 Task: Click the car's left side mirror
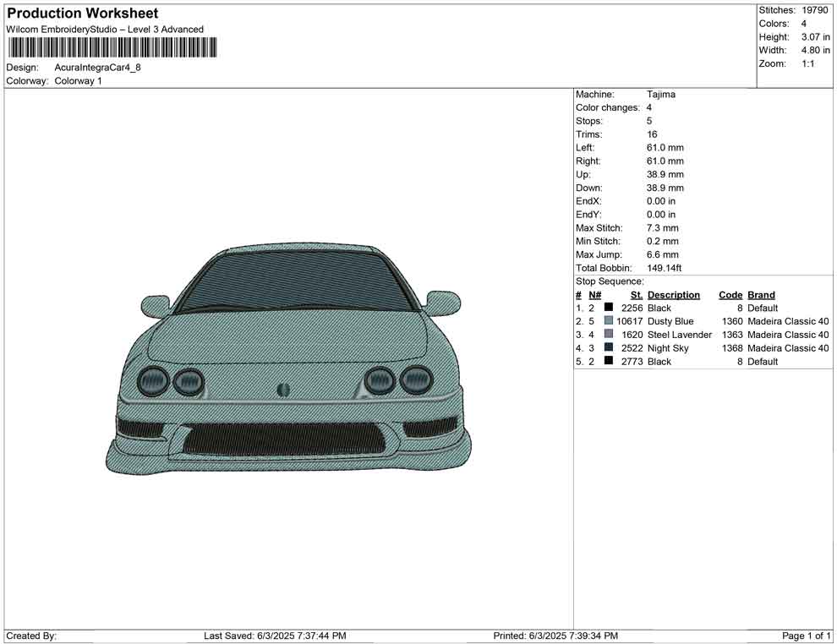pyautogui.click(x=156, y=303)
